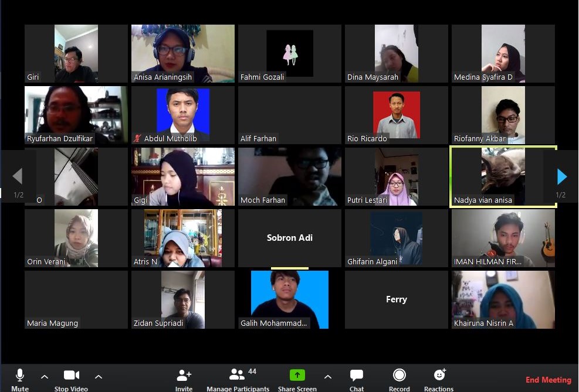579x392 pixels.
Task: Select Rio Ricardo's profile tile
Action: pos(396,115)
